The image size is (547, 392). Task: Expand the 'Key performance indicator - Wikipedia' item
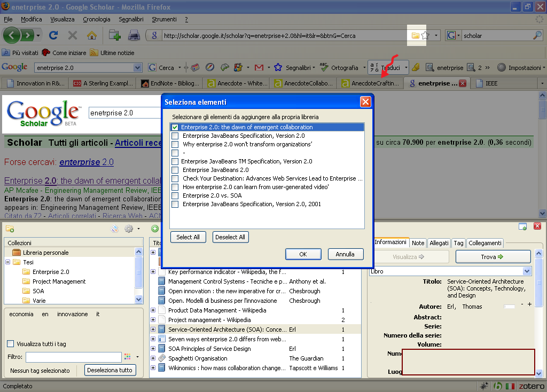click(x=153, y=272)
